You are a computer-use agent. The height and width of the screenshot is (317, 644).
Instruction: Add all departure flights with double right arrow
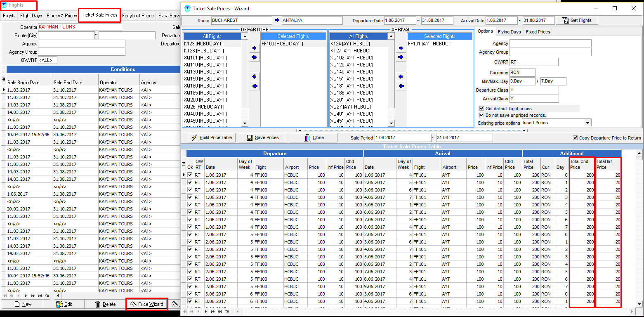pos(254,57)
